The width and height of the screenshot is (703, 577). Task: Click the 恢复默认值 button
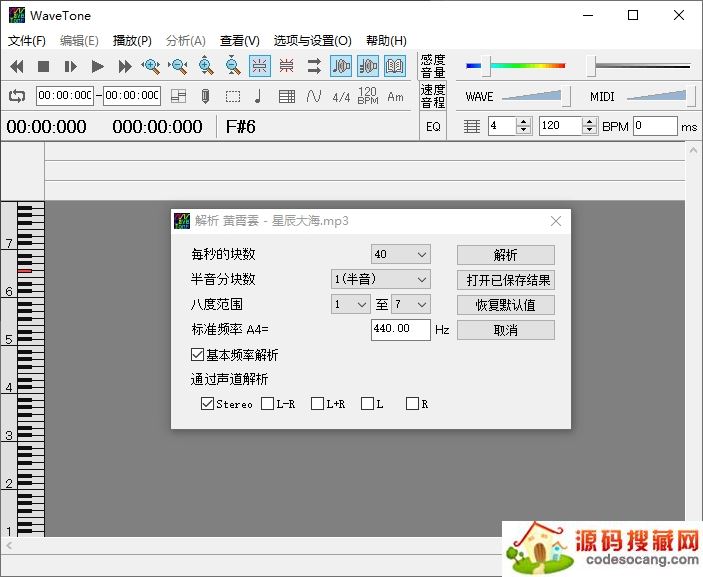pos(505,305)
